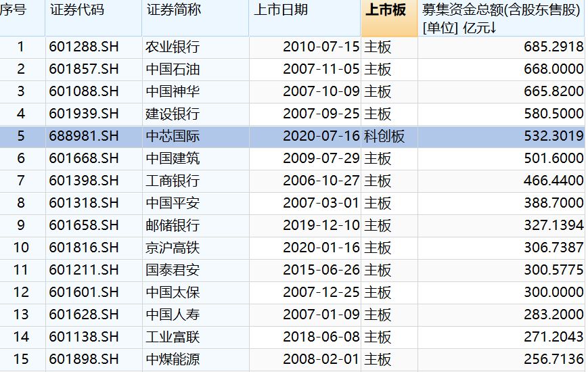Click amount 580.5000

click(501, 114)
